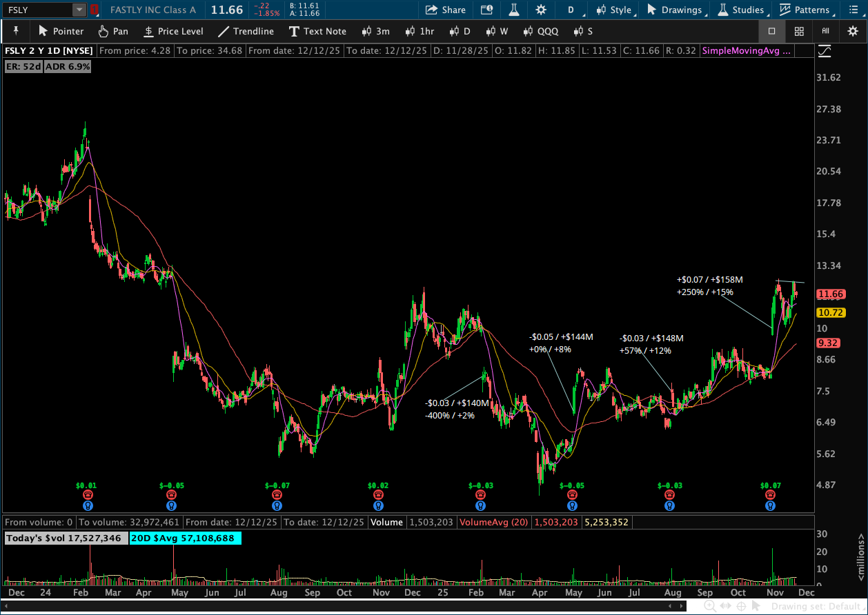Toggle the All charts button
The image size is (868, 615).
coord(825,31)
